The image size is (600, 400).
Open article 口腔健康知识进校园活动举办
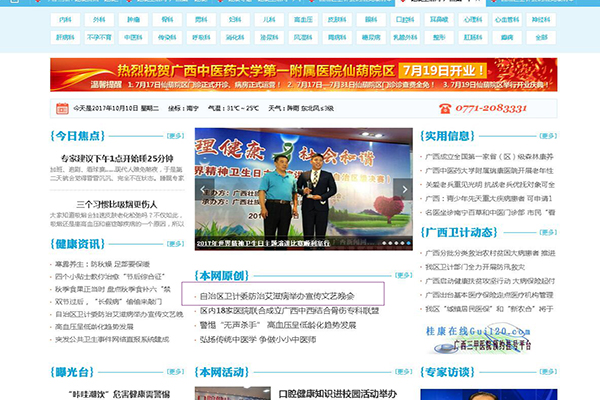[x=338, y=394]
